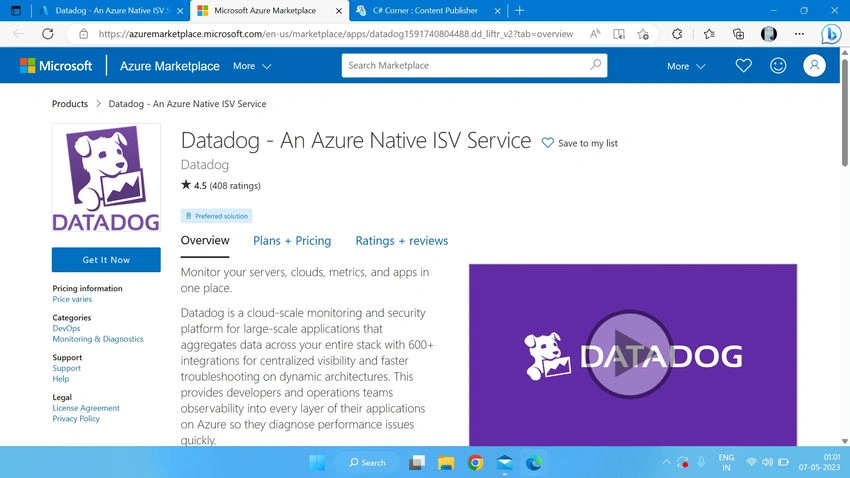The height and width of the screenshot is (478, 850).
Task: Open the Favorites list icon
Action: tap(709, 34)
